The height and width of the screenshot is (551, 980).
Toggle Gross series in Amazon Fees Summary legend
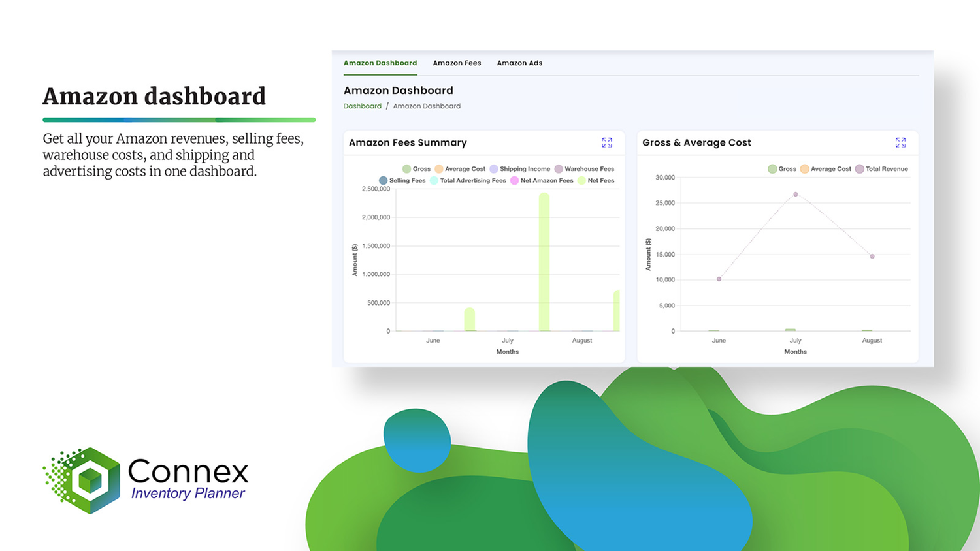pos(416,169)
